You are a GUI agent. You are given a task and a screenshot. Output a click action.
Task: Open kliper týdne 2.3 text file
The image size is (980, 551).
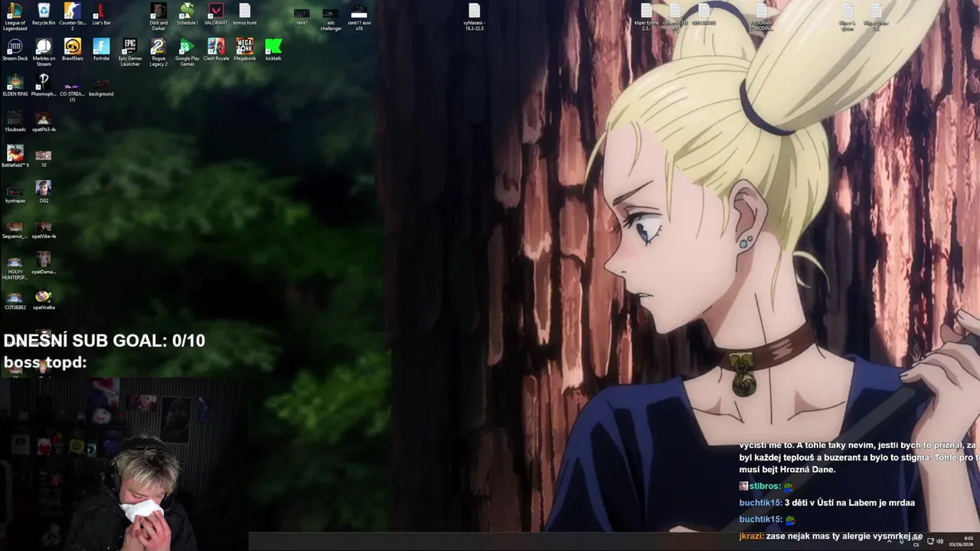(646, 16)
